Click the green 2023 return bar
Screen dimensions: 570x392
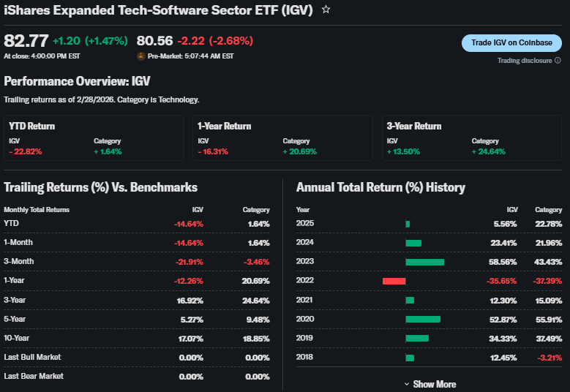[x=424, y=262]
